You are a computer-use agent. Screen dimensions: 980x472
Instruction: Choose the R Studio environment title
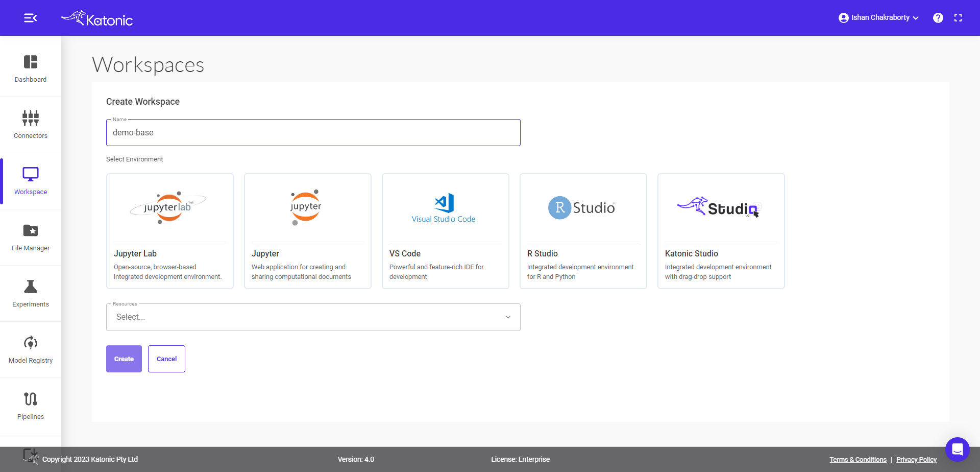(x=542, y=254)
